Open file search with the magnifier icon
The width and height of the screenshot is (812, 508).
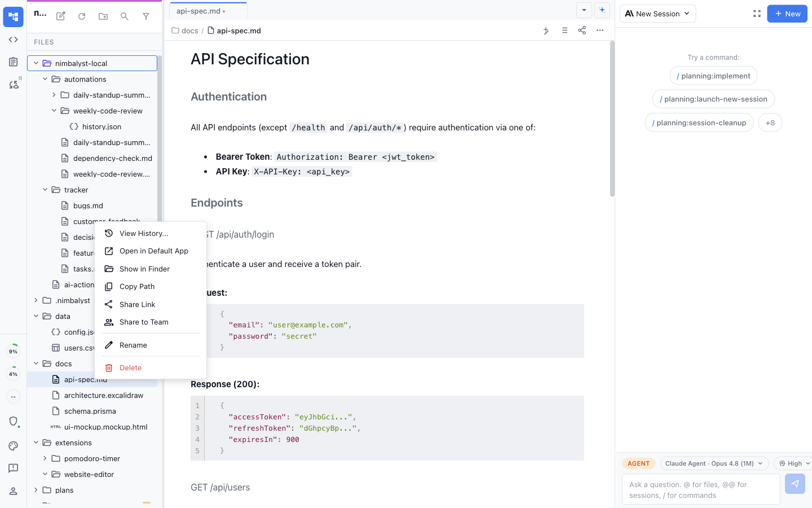tap(125, 16)
